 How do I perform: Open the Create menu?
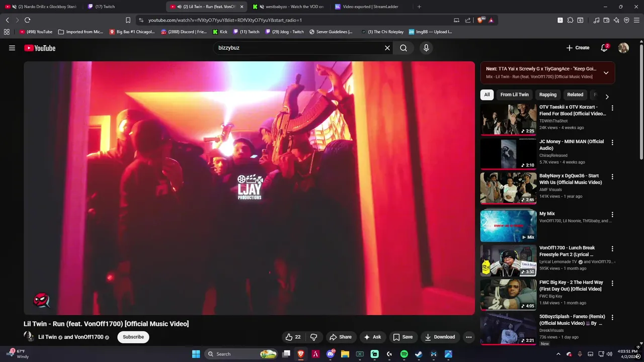tap(578, 48)
